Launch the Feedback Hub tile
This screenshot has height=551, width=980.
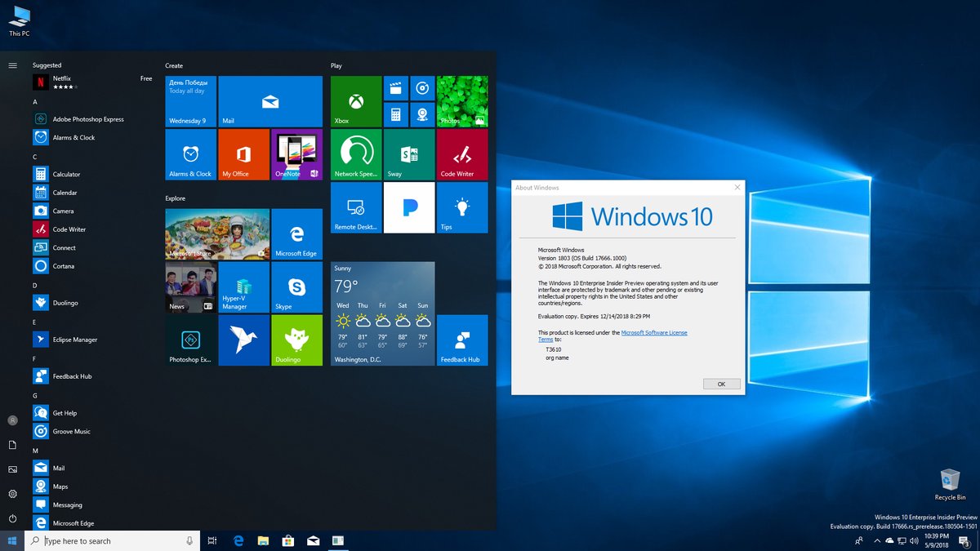(x=462, y=340)
